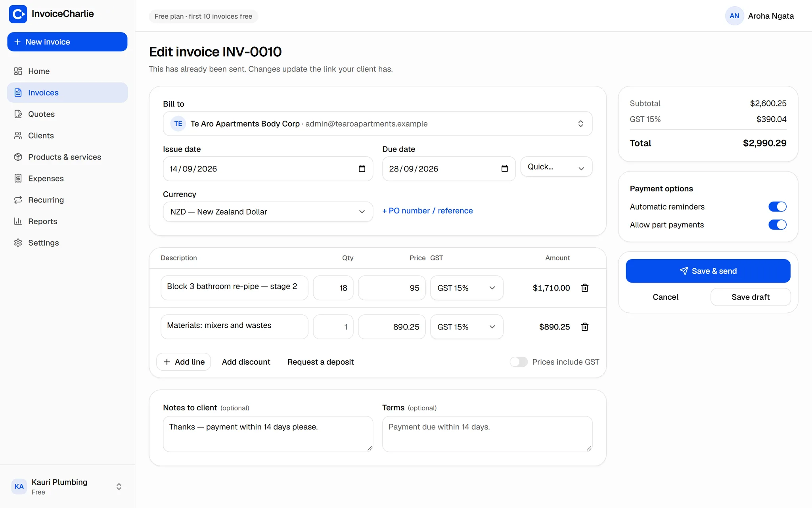Click the quantity field showing 18
This screenshot has width=812, height=508.
(x=333, y=288)
